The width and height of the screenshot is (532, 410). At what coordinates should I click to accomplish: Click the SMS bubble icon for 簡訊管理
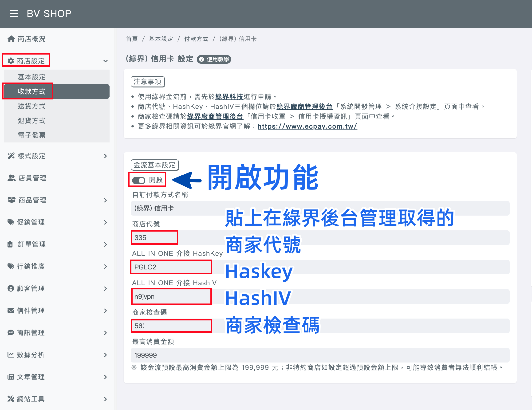tap(11, 332)
